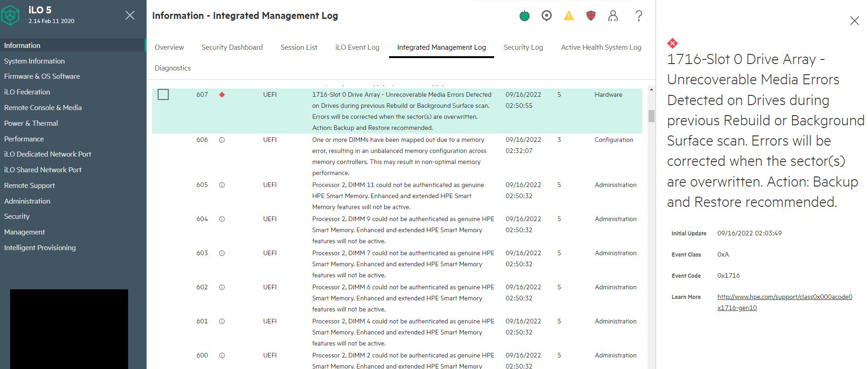The image size is (868, 369).
Task: Switch to the Security Log tab
Action: point(523,47)
